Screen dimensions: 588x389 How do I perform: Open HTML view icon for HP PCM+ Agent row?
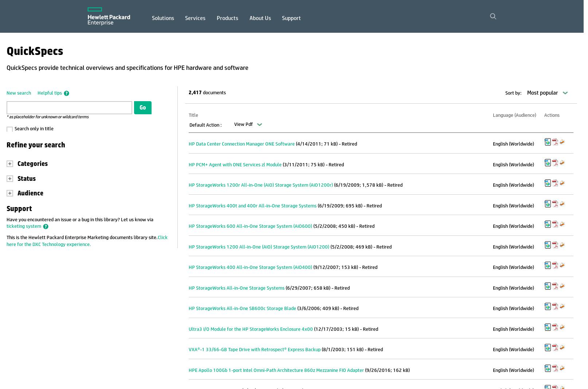(x=548, y=163)
